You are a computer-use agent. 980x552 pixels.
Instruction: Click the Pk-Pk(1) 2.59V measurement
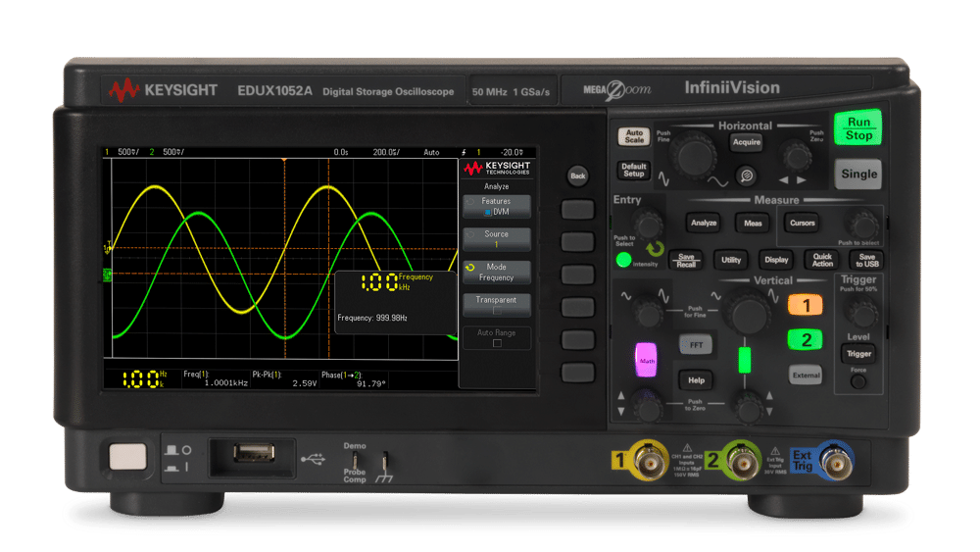[x=284, y=378]
